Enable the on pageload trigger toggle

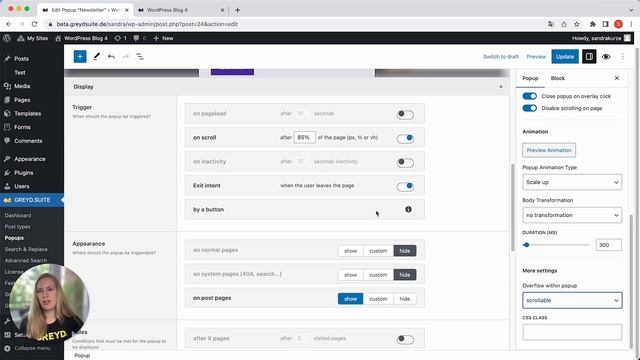pyautogui.click(x=405, y=114)
